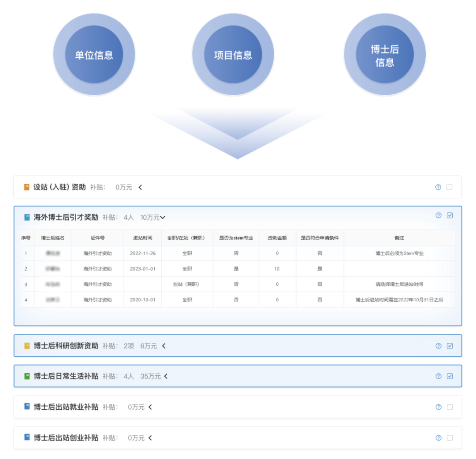Expand the 博士后出站创业补贴 section chevron
This screenshot has height=459, width=476.
pos(150,438)
